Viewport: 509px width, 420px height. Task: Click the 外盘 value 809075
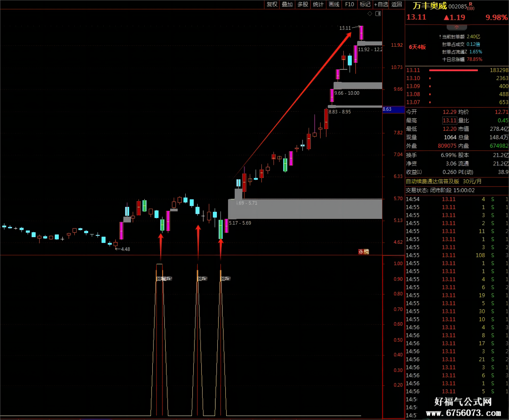point(447,146)
